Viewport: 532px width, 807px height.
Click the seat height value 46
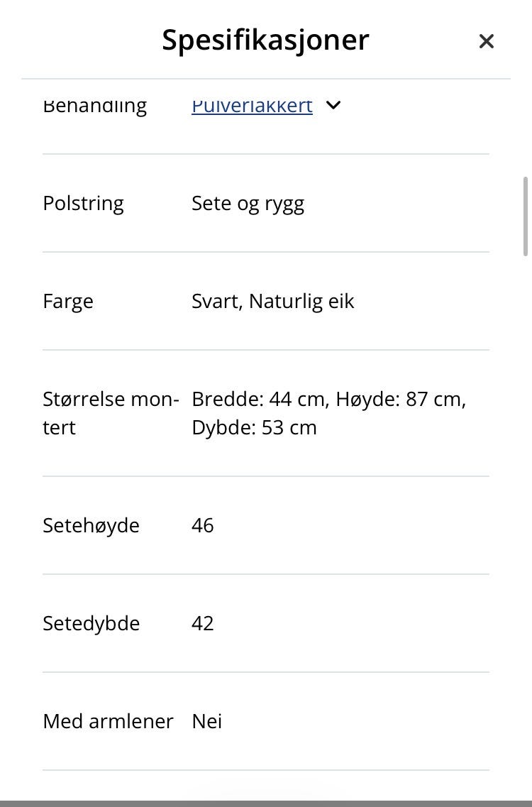202,525
